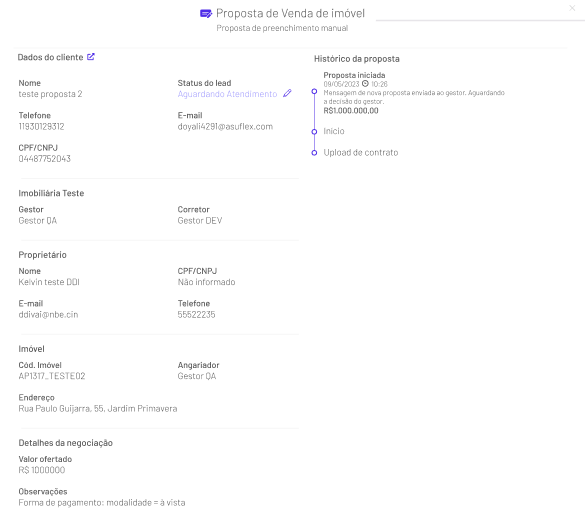The height and width of the screenshot is (515, 585).
Task: Click clock icon beside 10:26 timestamp
Action: [x=365, y=84]
